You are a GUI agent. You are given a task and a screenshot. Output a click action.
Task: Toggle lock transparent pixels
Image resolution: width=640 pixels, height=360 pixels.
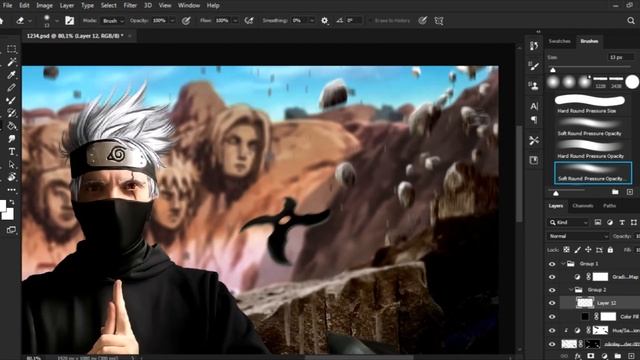[x=567, y=250]
